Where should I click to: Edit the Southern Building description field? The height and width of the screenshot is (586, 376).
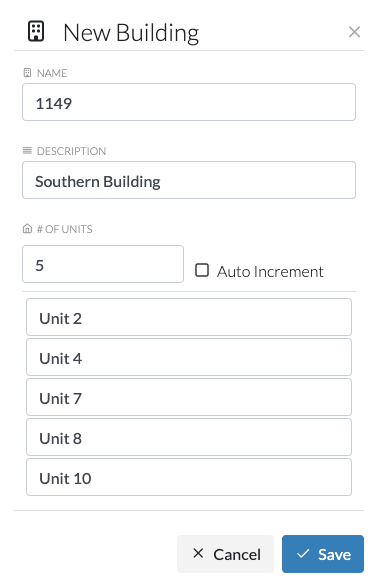[189, 180]
